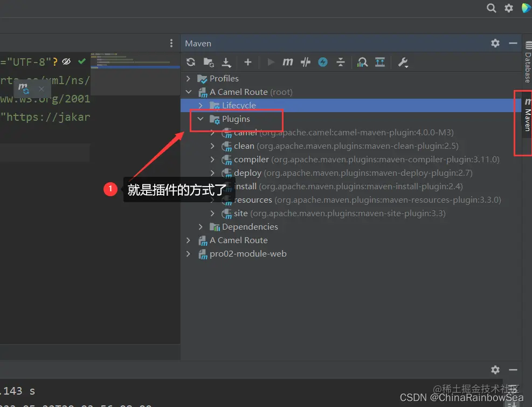Image resolution: width=532 pixels, height=407 pixels.
Task: Hide the bottom tool window
Action: (x=513, y=370)
